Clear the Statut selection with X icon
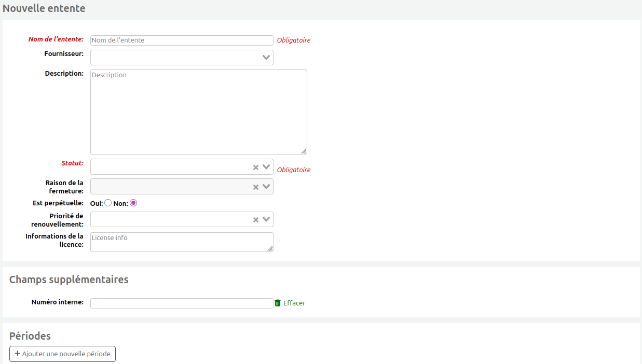This screenshot has width=642, height=364. click(255, 167)
